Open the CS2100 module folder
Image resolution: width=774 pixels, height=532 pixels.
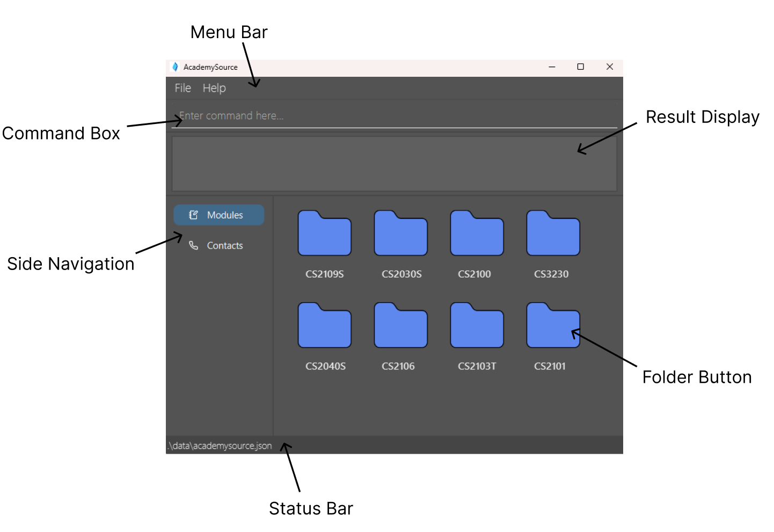[477, 234]
